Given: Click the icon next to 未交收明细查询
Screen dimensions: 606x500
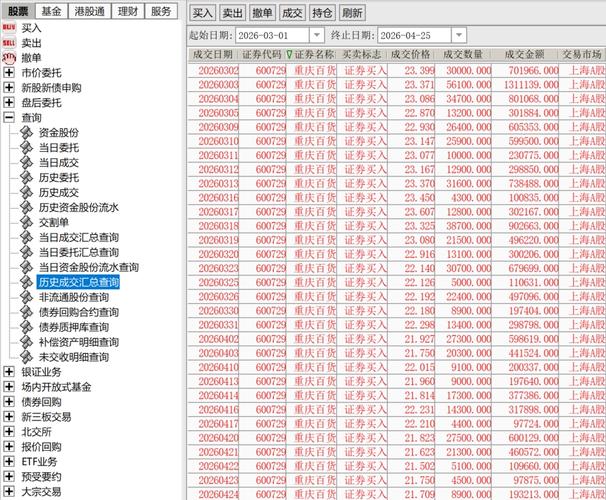Looking at the screenshot, I should 26,357.
